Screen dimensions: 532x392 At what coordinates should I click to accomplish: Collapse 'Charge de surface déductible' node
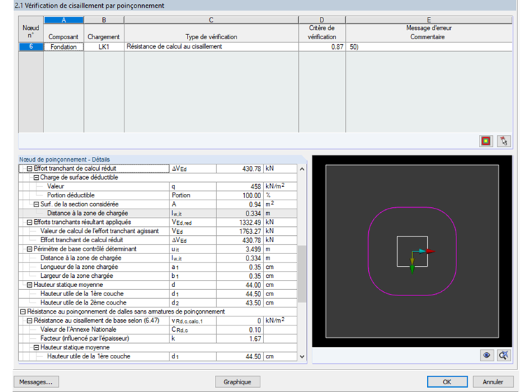pos(36,178)
